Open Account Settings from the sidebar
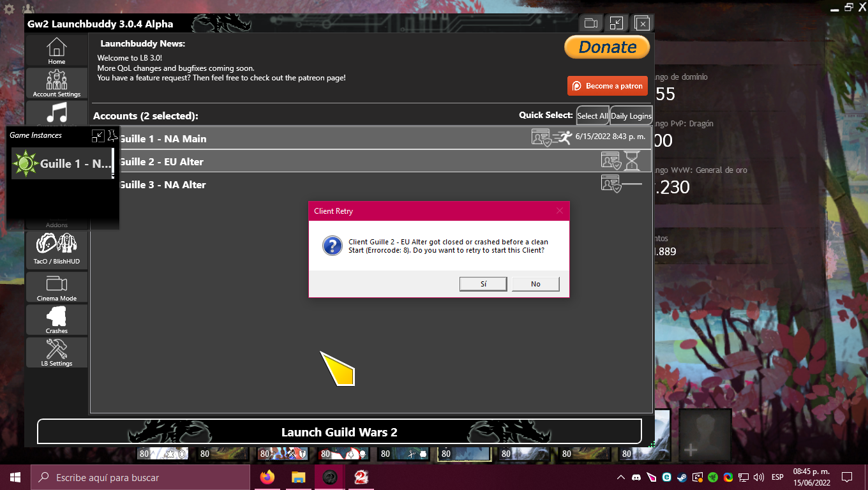 coord(56,84)
